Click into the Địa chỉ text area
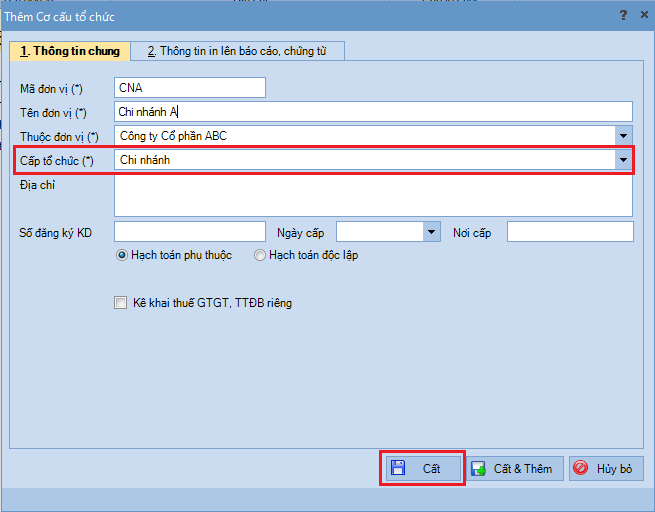Screen dimensions: 655x512 pyautogui.click(x=373, y=195)
